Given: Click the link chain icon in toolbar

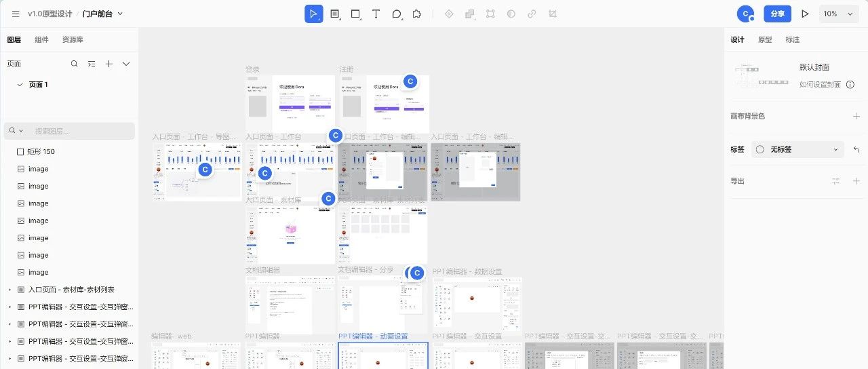Looking at the screenshot, I should pyautogui.click(x=532, y=14).
